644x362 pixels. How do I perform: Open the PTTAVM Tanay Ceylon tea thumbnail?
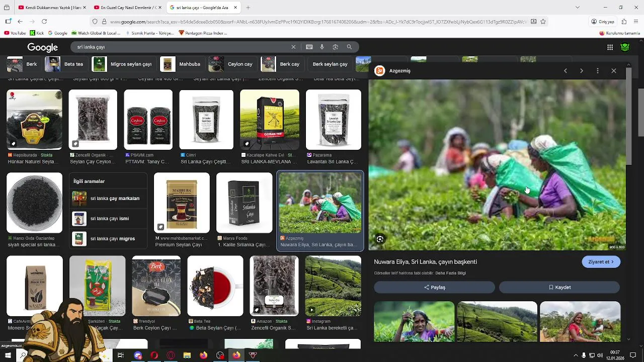pos(148,120)
